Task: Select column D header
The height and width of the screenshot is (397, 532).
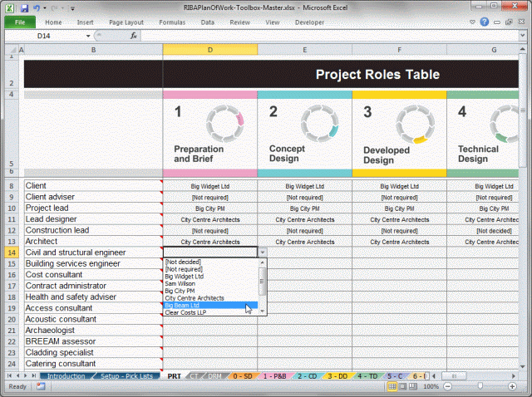Action: [210, 50]
